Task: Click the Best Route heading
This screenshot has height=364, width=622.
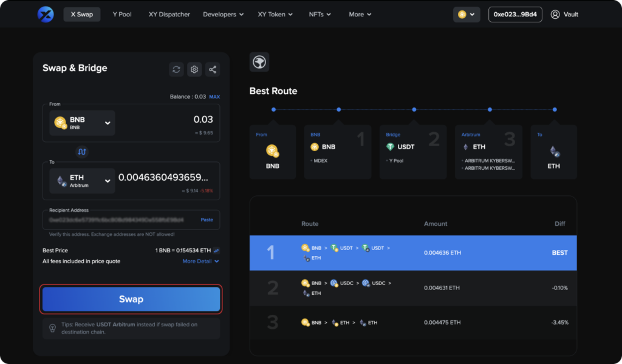Action: [x=273, y=91]
